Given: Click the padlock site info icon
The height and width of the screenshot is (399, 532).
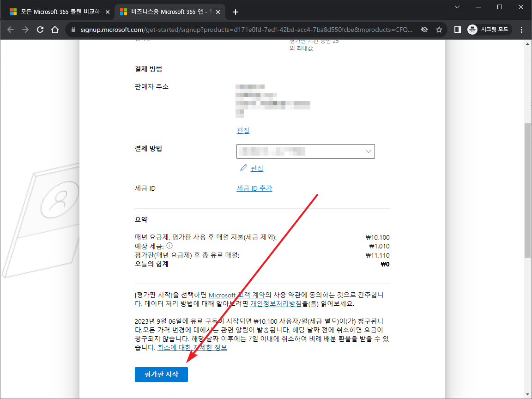Looking at the screenshot, I should 73,30.
